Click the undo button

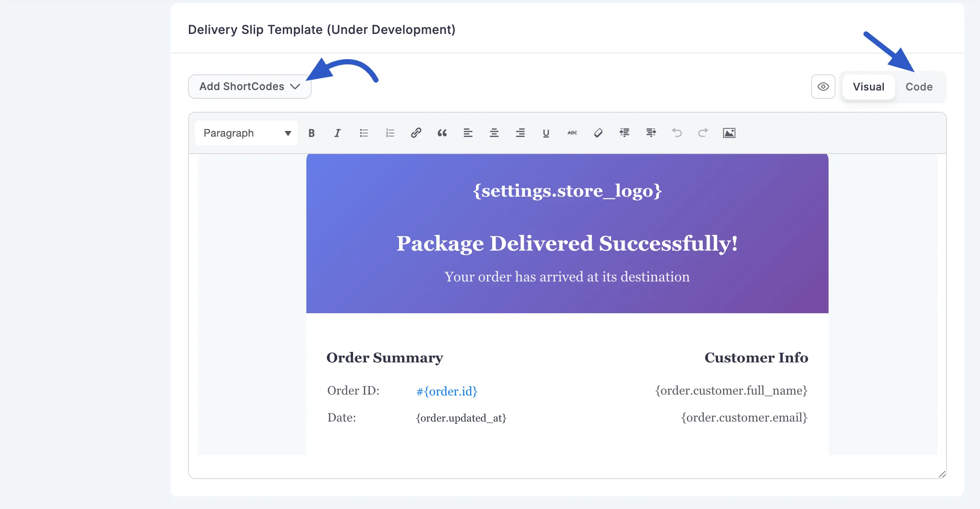click(677, 133)
